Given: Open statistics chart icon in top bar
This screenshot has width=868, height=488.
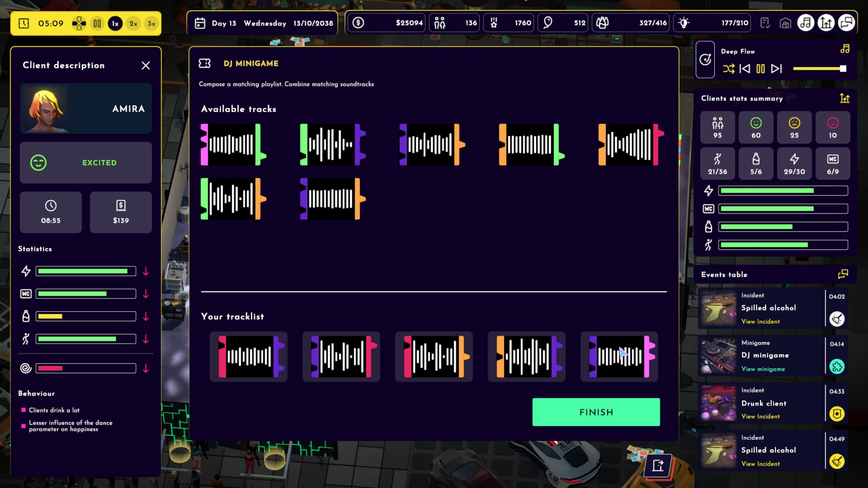Looking at the screenshot, I should [x=826, y=23].
